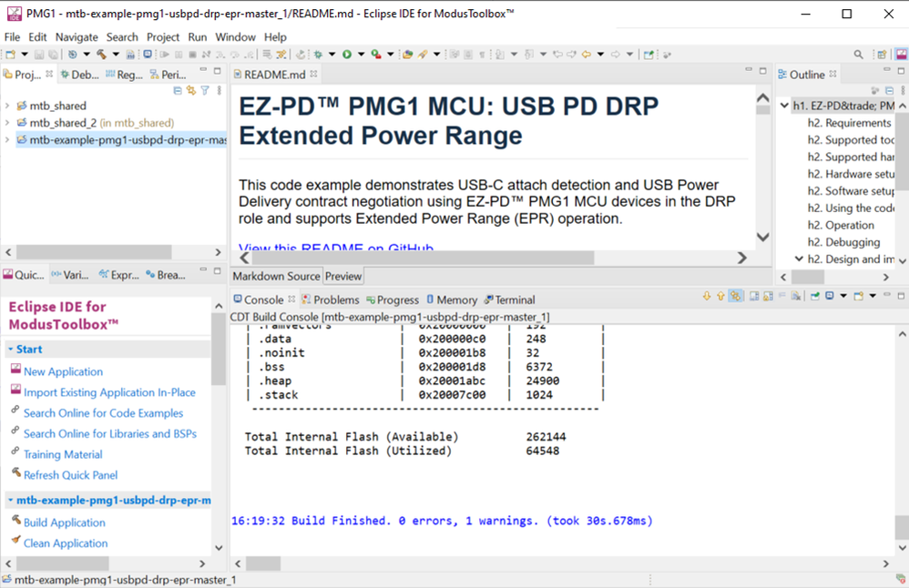Click the green bug Debug toolbar icon
The width and height of the screenshot is (909, 588).
pyautogui.click(x=318, y=55)
